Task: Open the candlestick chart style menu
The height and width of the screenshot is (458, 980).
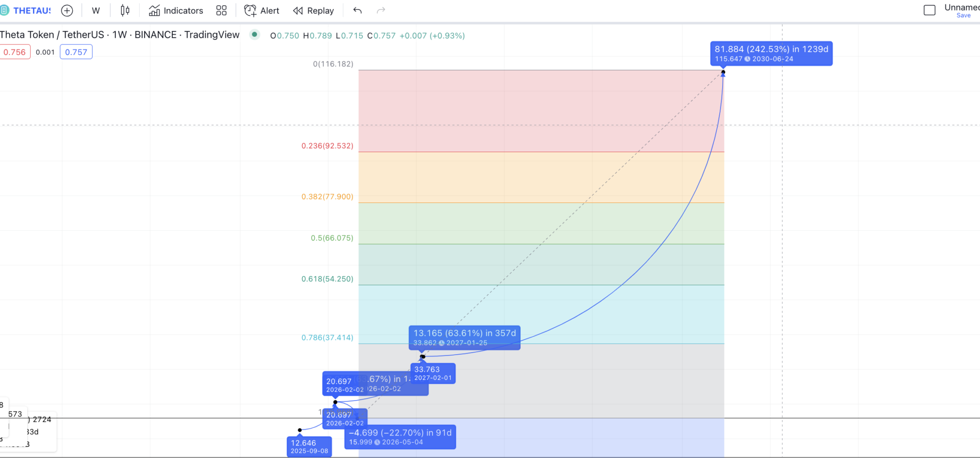Action: pyautogui.click(x=125, y=11)
